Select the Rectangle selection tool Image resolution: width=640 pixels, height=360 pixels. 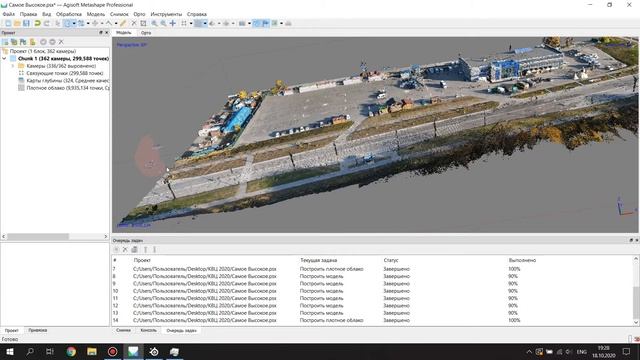click(67, 24)
